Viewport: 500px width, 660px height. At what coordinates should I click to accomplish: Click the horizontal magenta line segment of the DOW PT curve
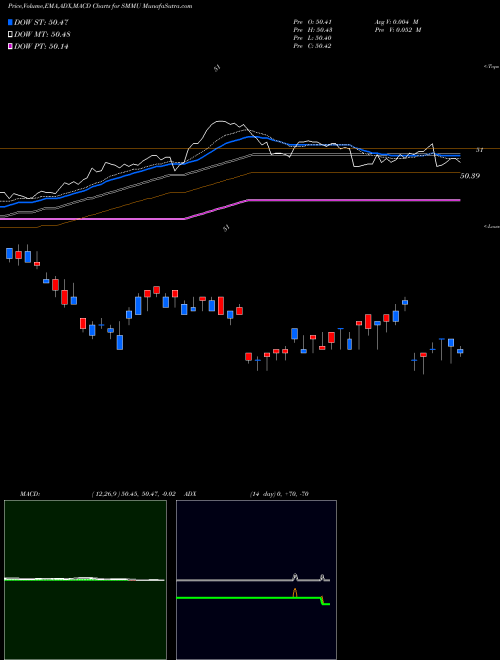(354, 200)
